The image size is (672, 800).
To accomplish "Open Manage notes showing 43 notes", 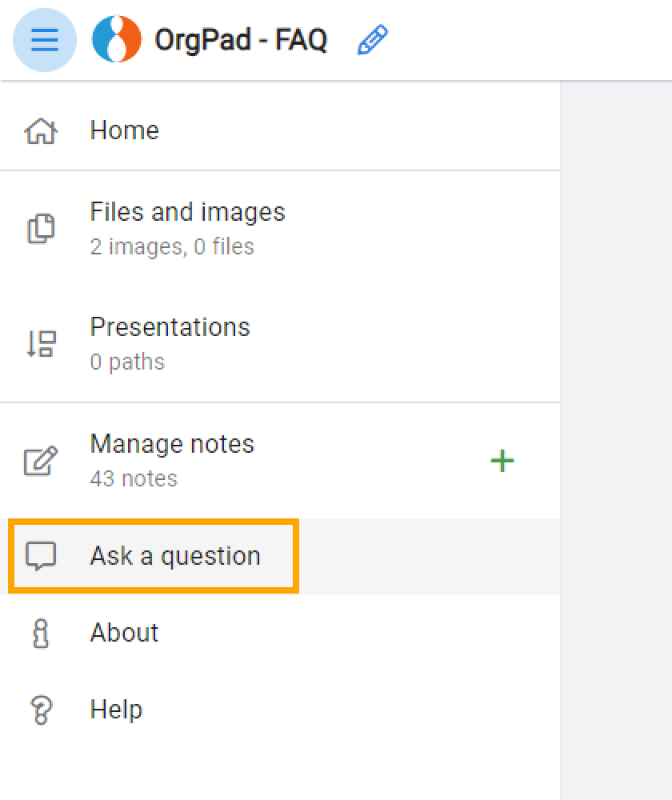I will point(172,443).
